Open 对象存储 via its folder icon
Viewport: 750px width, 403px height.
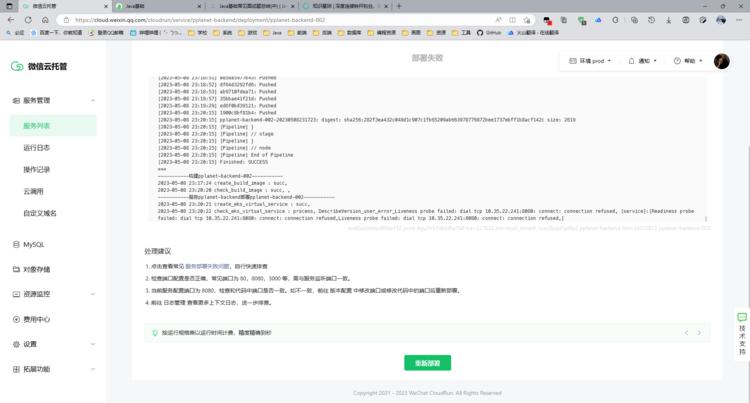pyautogui.click(x=16, y=269)
